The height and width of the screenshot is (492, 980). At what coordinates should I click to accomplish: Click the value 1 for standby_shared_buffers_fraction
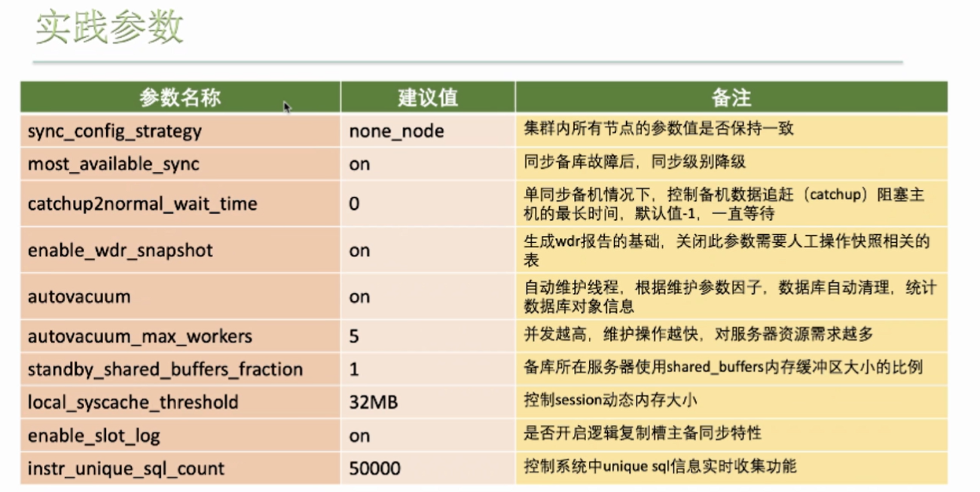[428, 369]
